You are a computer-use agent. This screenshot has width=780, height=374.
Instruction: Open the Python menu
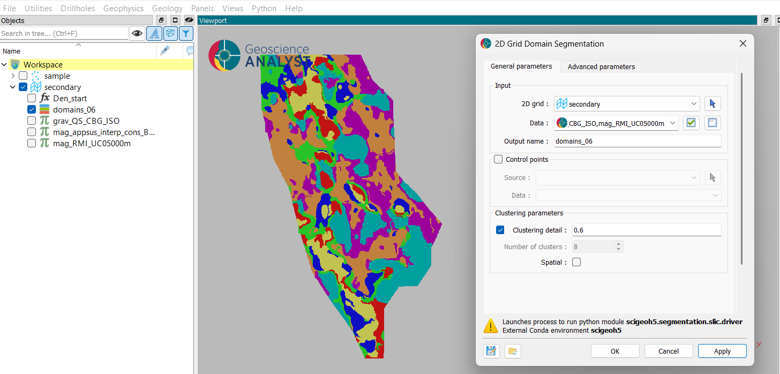click(264, 8)
